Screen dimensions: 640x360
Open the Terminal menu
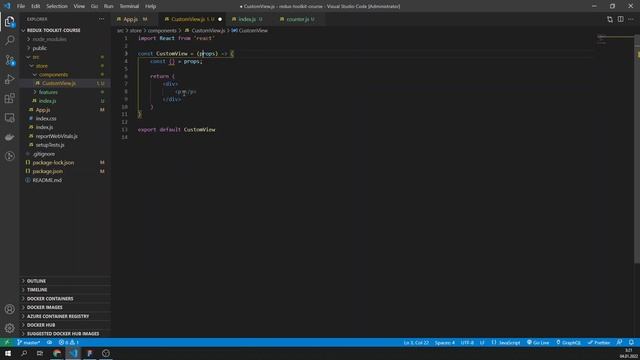coord(129,6)
